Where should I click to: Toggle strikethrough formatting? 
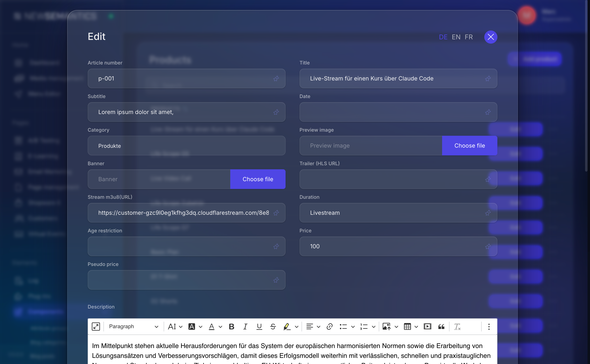(x=273, y=327)
